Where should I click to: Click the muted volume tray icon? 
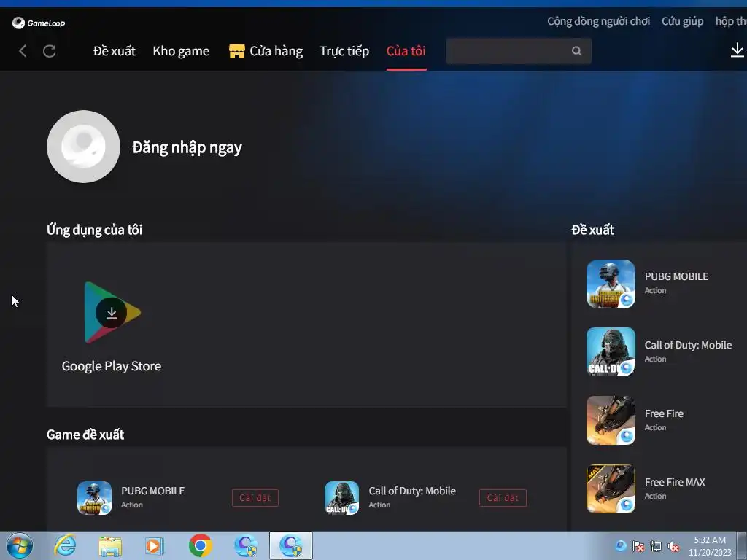coord(673,546)
